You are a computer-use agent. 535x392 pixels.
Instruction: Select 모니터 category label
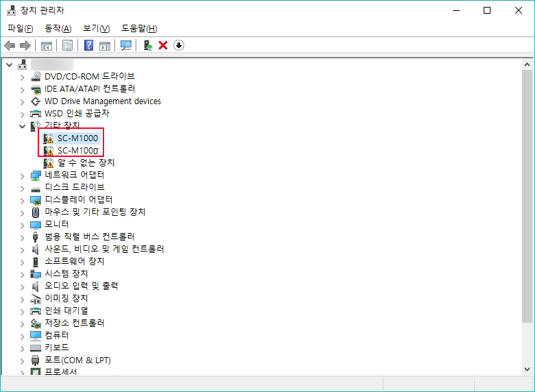coord(57,224)
